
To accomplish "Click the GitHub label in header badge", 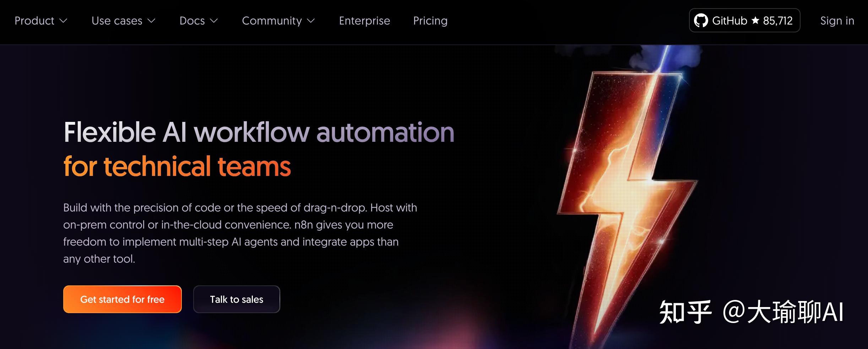I will [729, 21].
